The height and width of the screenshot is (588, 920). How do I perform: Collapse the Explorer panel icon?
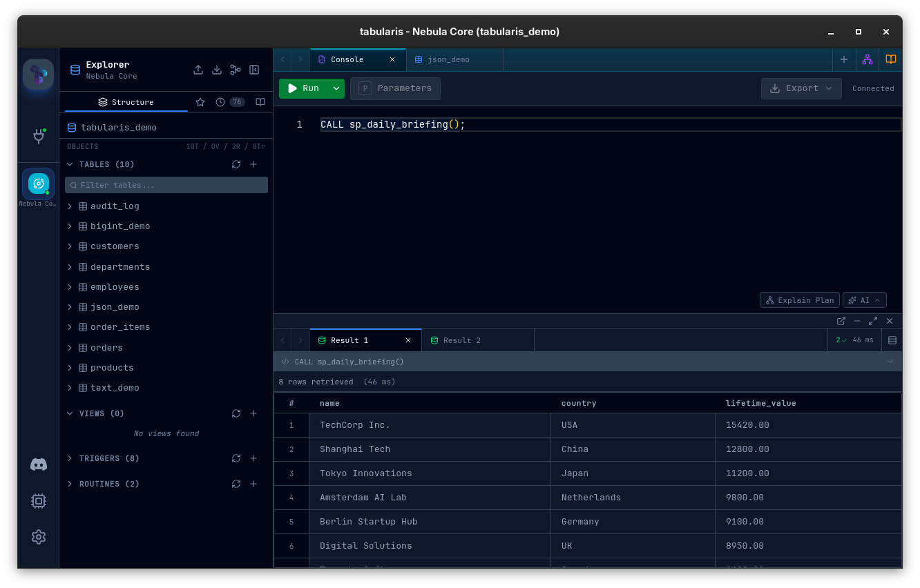(254, 70)
